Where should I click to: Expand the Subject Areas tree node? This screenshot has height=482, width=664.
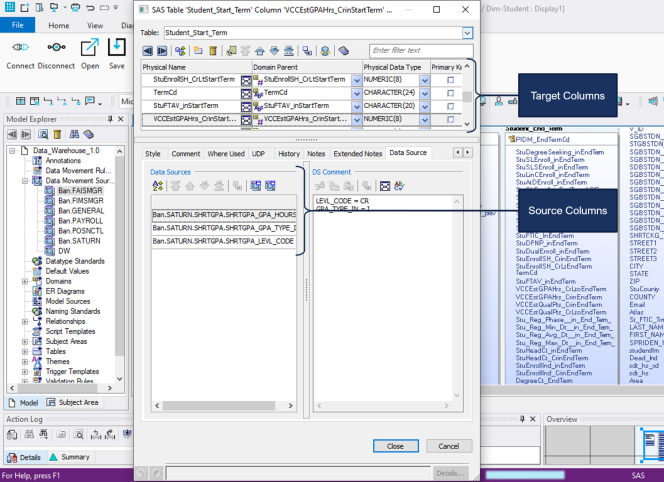[25, 341]
